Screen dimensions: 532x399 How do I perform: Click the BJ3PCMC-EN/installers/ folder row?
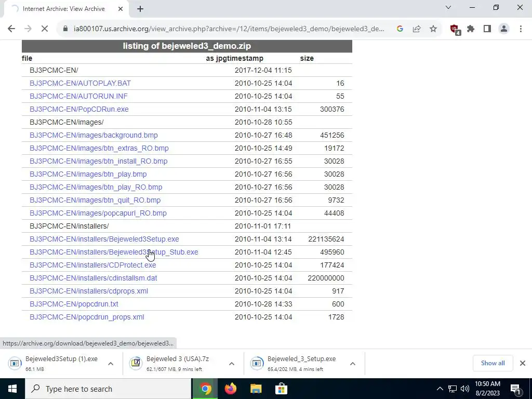pos(187,227)
